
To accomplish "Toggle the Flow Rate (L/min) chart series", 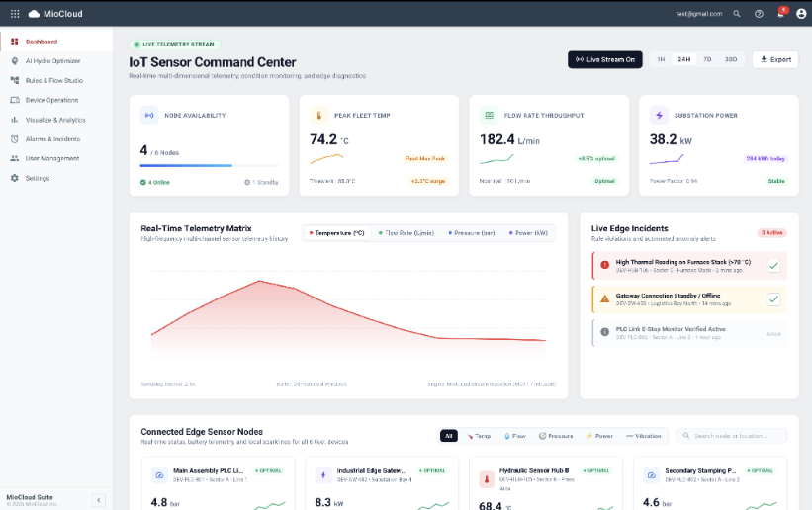I will click(406, 233).
